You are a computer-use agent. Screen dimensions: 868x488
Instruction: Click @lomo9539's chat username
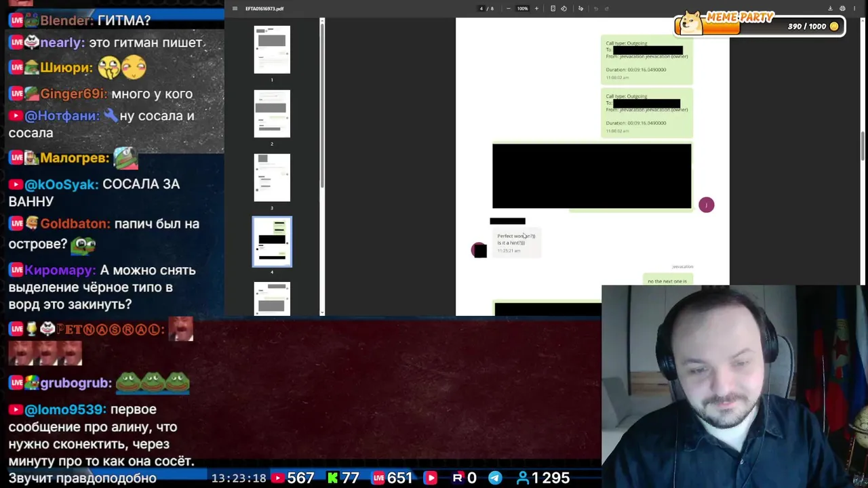pos(65,409)
